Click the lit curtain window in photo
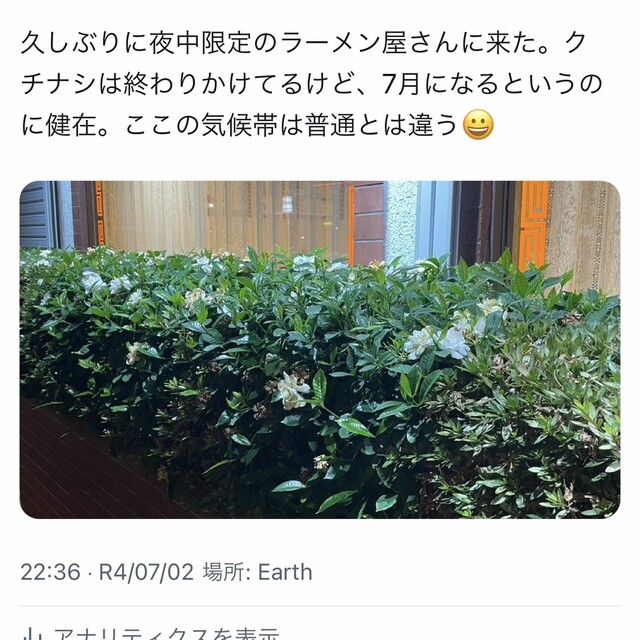 [x=224, y=218]
